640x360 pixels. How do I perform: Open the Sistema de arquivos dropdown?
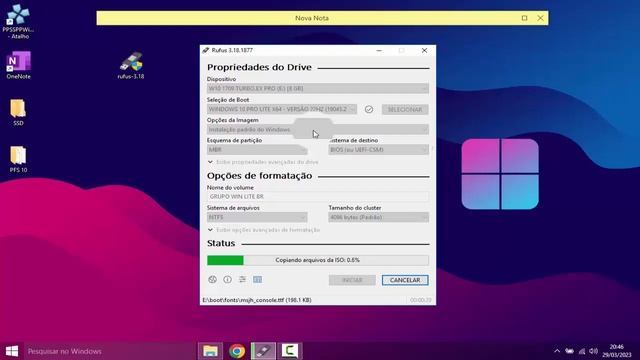coord(257,218)
